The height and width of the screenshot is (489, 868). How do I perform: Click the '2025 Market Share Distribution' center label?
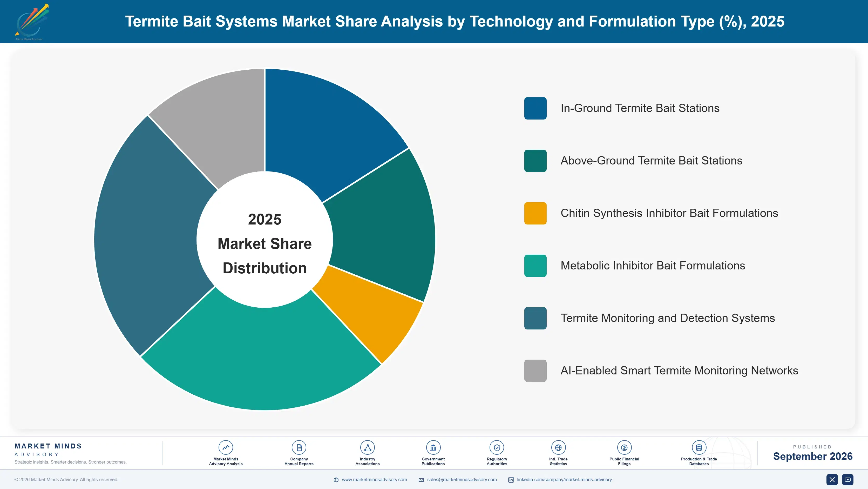[x=265, y=243]
